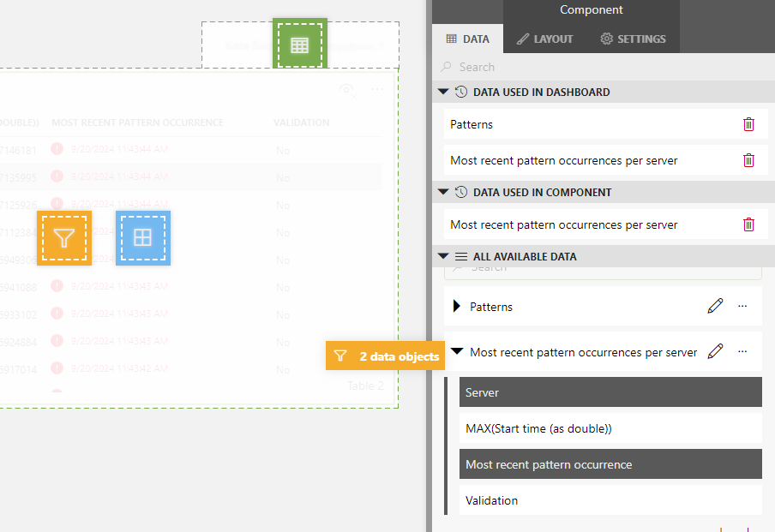Click the data Search field
This screenshot has width=775, height=532.
pyautogui.click(x=600, y=67)
